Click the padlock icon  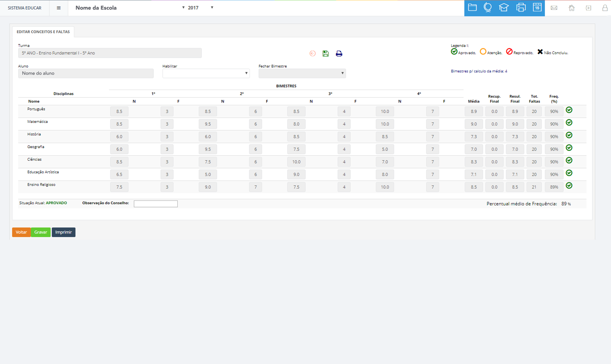[x=605, y=8]
